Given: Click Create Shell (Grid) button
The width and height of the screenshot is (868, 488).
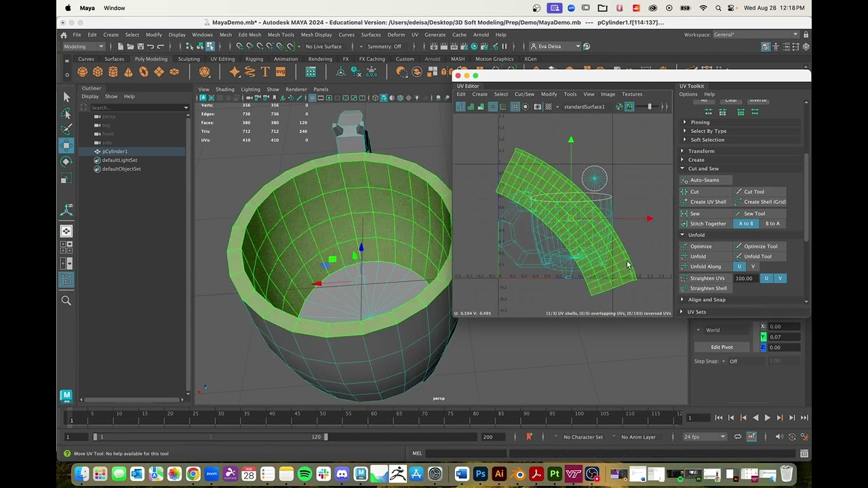Looking at the screenshot, I should (760, 202).
